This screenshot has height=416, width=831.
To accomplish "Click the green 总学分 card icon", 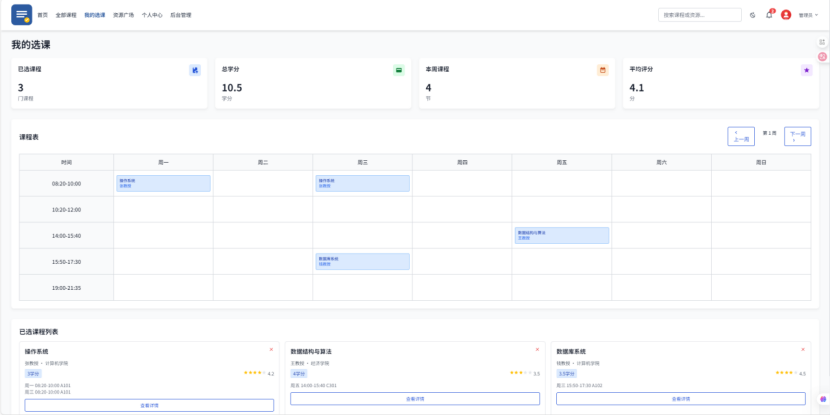I will pyautogui.click(x=399, y=70).
